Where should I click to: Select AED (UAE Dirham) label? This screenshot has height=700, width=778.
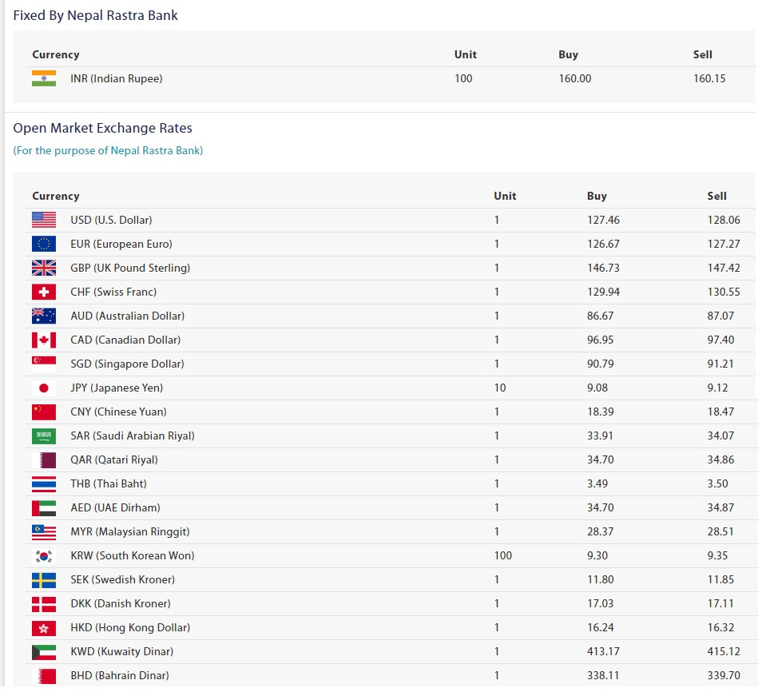tap(115, 508)
